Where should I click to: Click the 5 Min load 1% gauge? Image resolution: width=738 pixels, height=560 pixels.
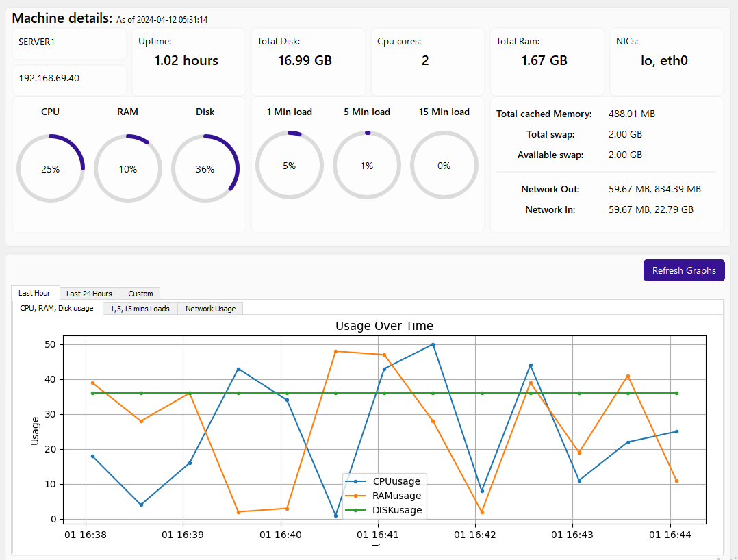tap(367, 165)
